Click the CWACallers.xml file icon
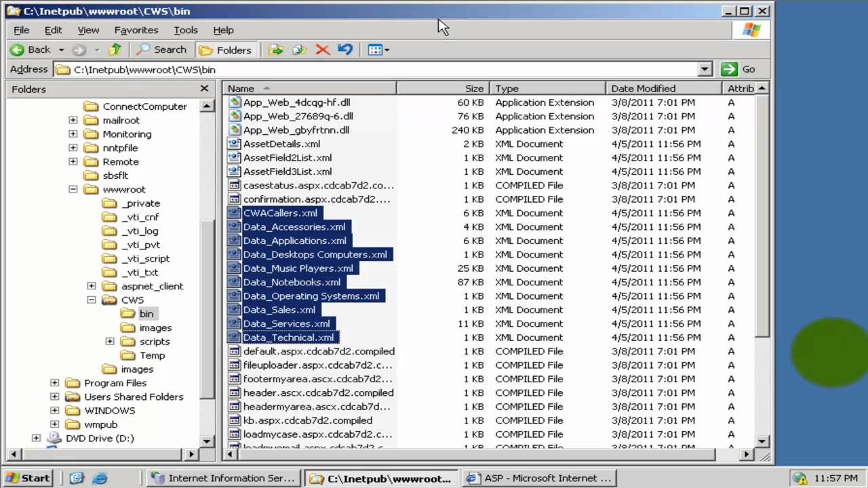This screenshot has width=868, height=488. click(x=235, y=213)
